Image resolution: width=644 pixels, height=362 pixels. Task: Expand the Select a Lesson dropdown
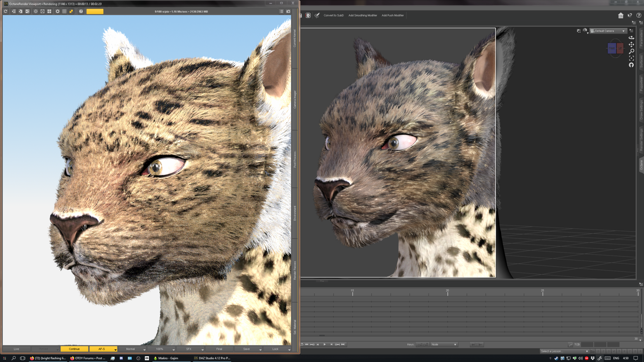click(564, 351)
